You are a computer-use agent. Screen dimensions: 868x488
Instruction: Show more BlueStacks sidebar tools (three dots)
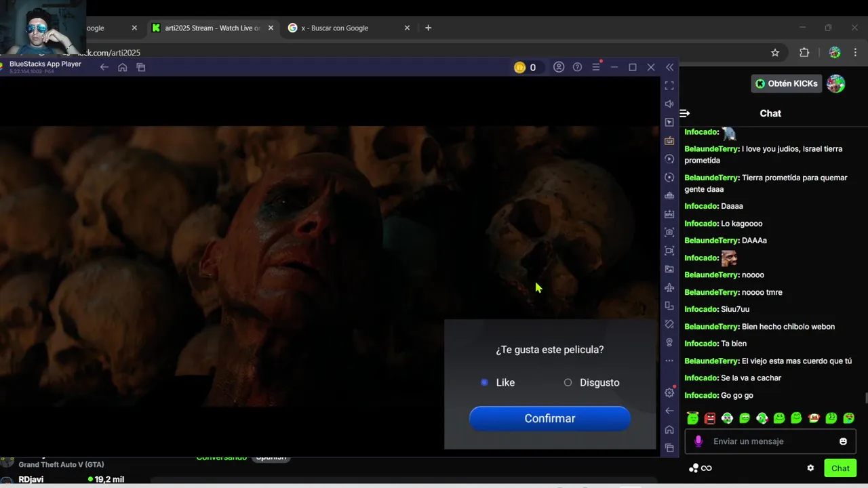669,361
